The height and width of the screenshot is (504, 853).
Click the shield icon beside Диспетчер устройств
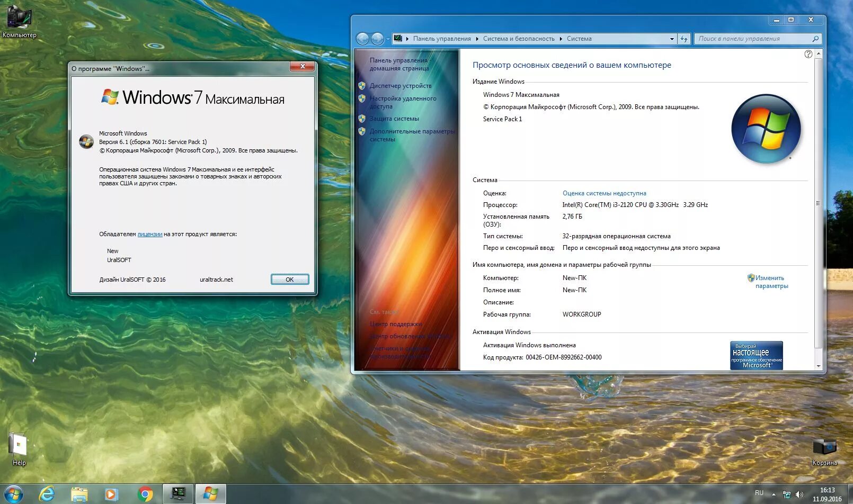(x=362, y=85)
